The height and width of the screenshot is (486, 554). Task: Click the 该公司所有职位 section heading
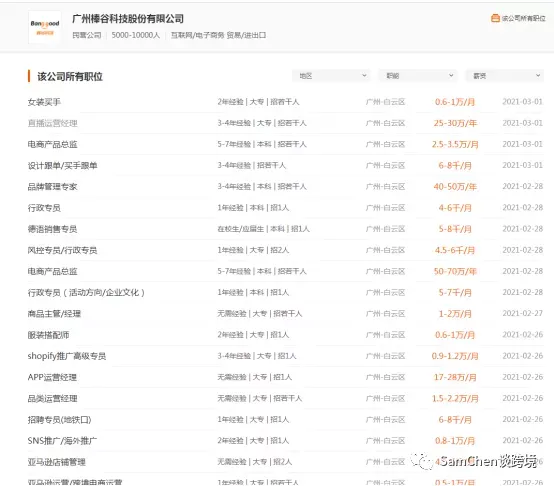tap(70, 76)
